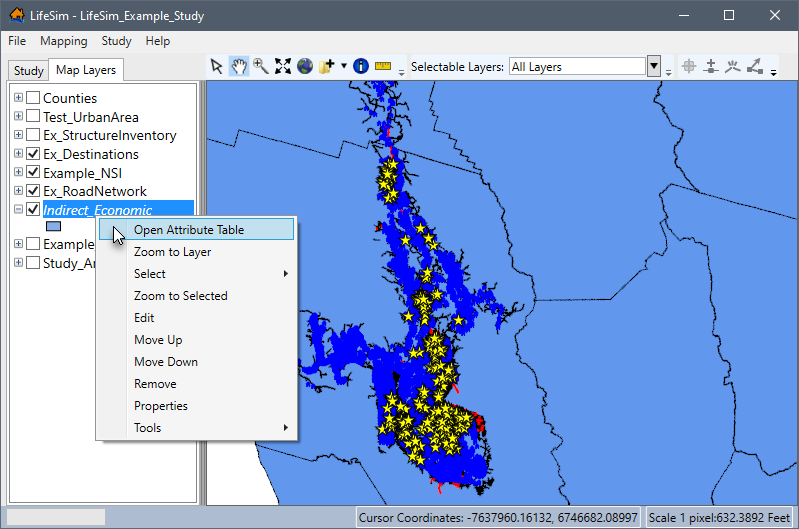Choose Zoom to Selected option

tap(197, 296)
